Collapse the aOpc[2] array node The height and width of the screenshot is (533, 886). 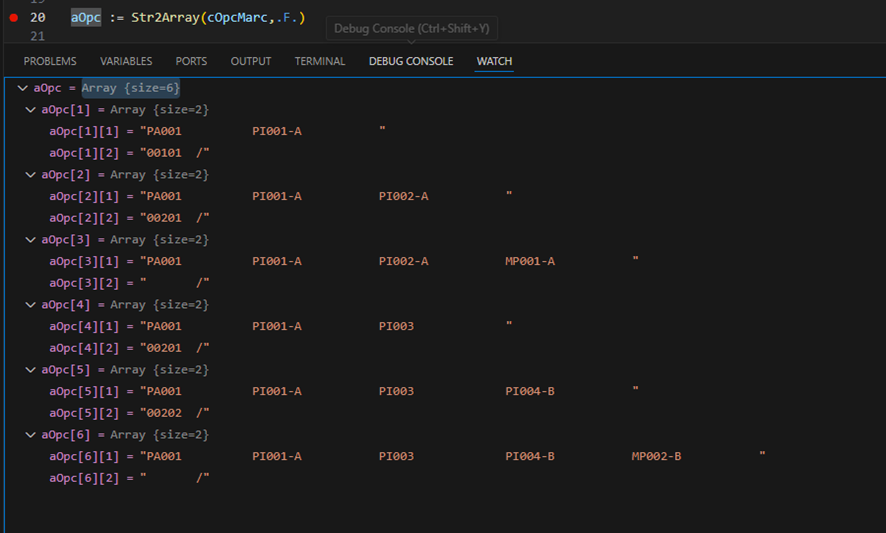31,175
